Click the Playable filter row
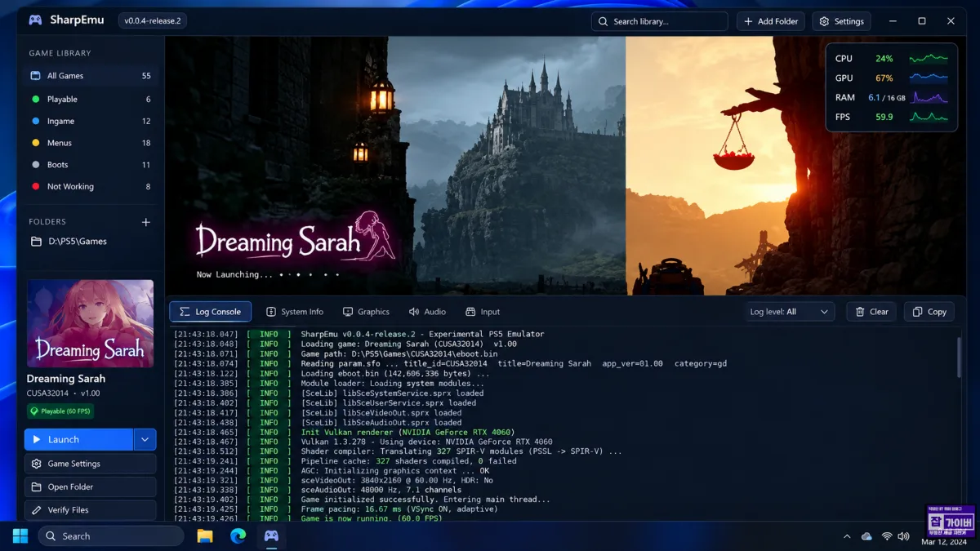Image resolution: width=980 pixels, height=551 pixels. point(90,100)
